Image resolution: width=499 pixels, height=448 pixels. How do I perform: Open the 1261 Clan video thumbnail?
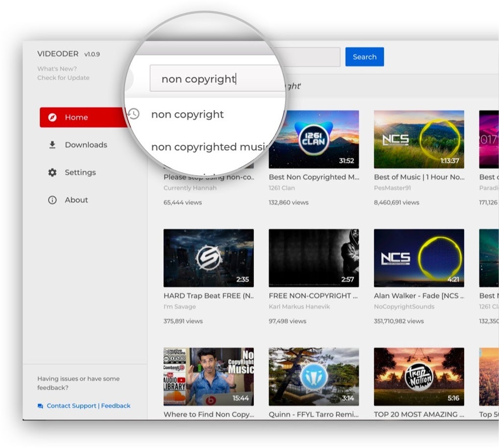pyautogui.click(x=314, y=140)
